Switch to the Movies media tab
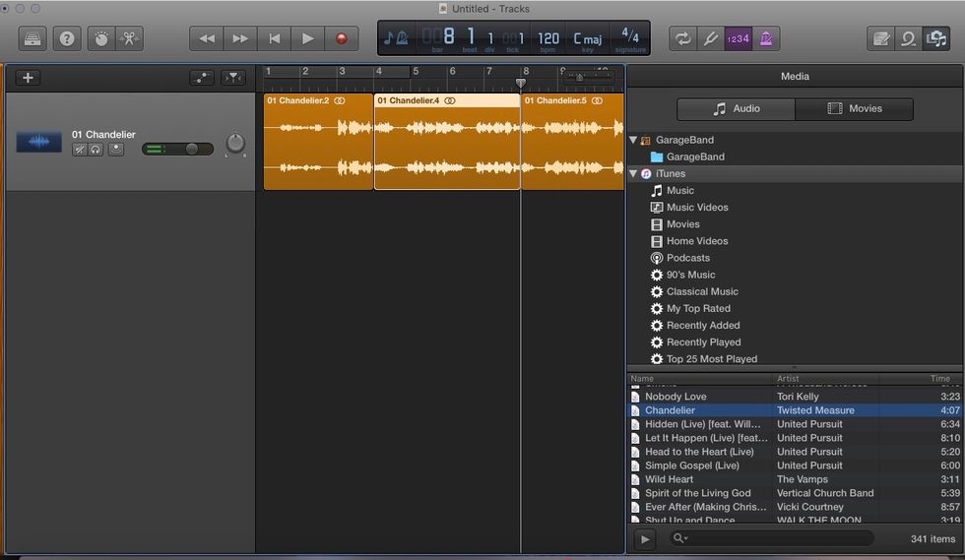965x560 pixels. pos(855,109)
